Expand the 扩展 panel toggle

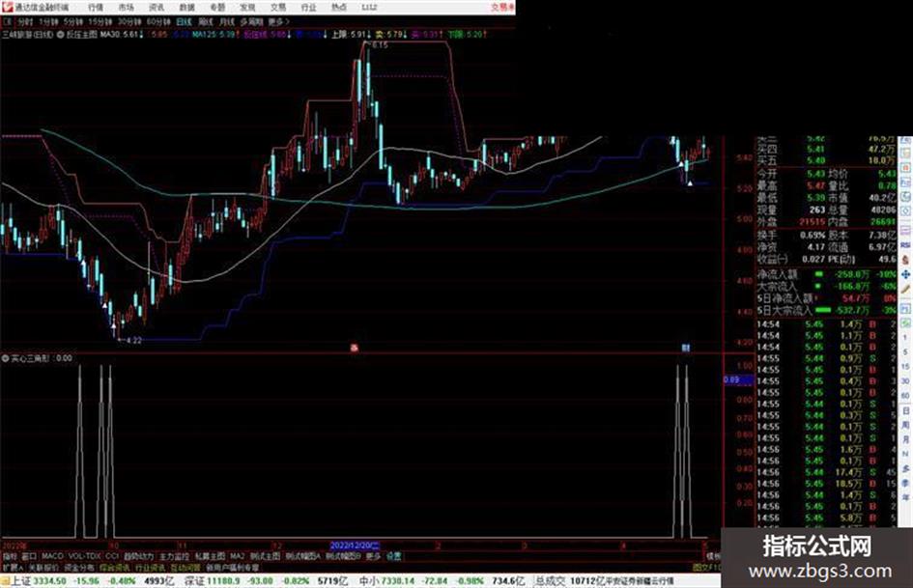click(13, 568)
